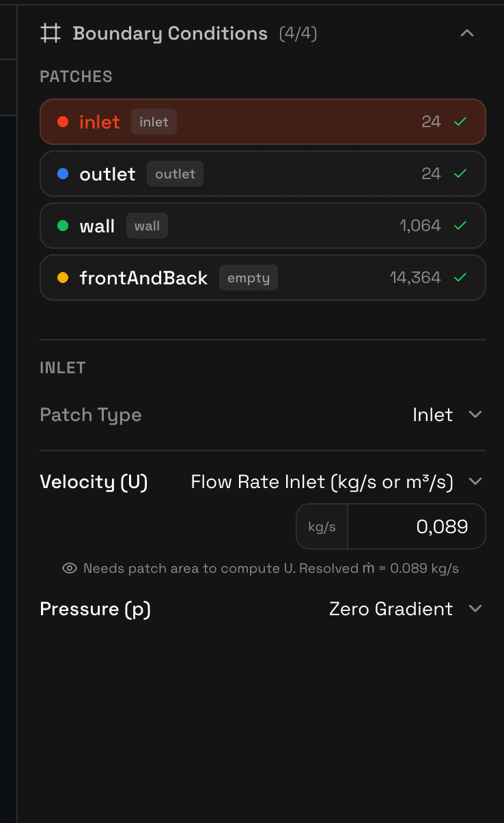Click the red color dot on the inlet patch

[x=61, y=121]
